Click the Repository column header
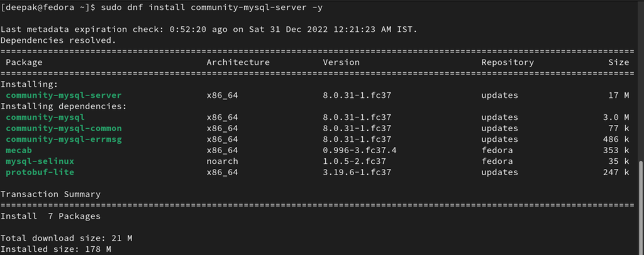644x255 pixels. (508, 62)
